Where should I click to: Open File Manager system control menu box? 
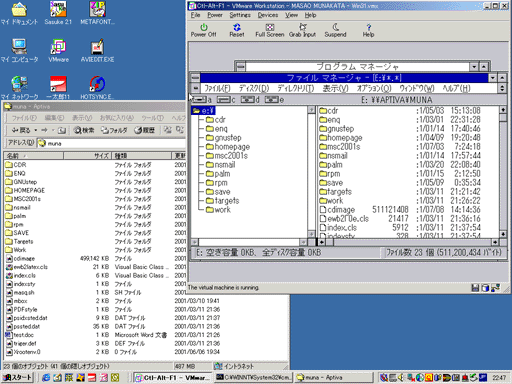click(x=196, y=78)
